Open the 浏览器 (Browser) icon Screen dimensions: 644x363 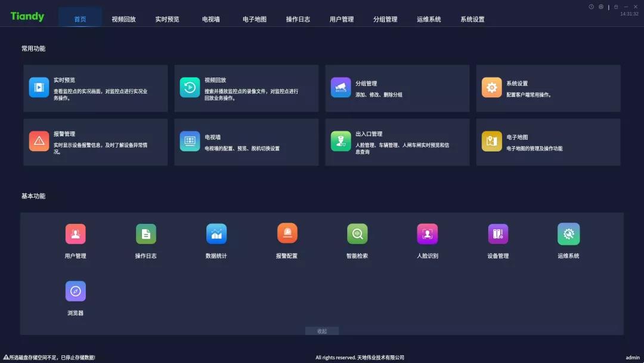pos(76,292)
